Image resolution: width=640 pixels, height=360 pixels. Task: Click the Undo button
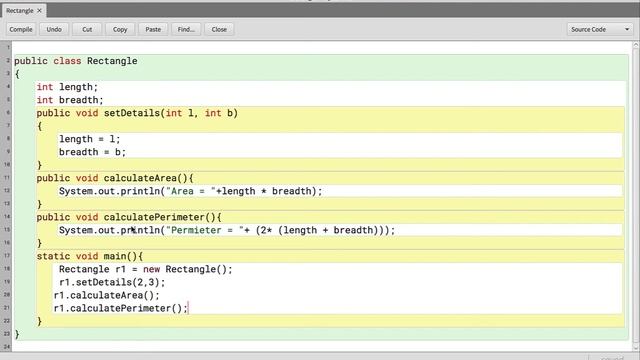click(54, 29)
